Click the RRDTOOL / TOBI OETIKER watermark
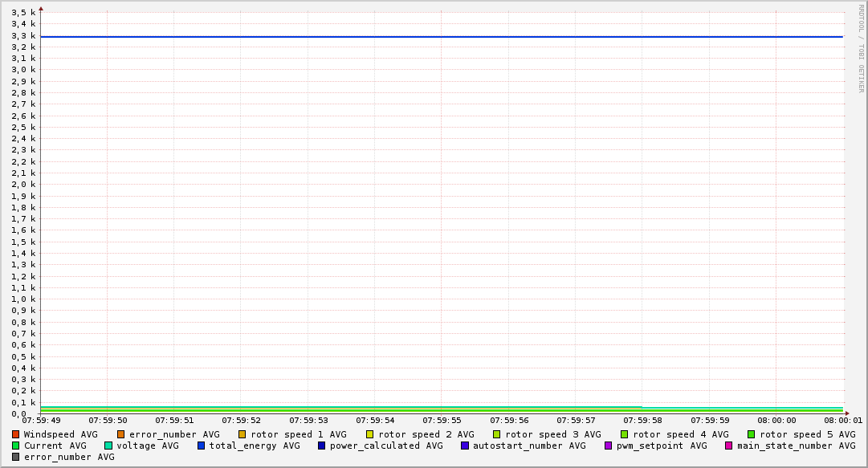Image resolution: width=868 pixels, height=468 pixels. pyautogui.click(x=861, y=48)
